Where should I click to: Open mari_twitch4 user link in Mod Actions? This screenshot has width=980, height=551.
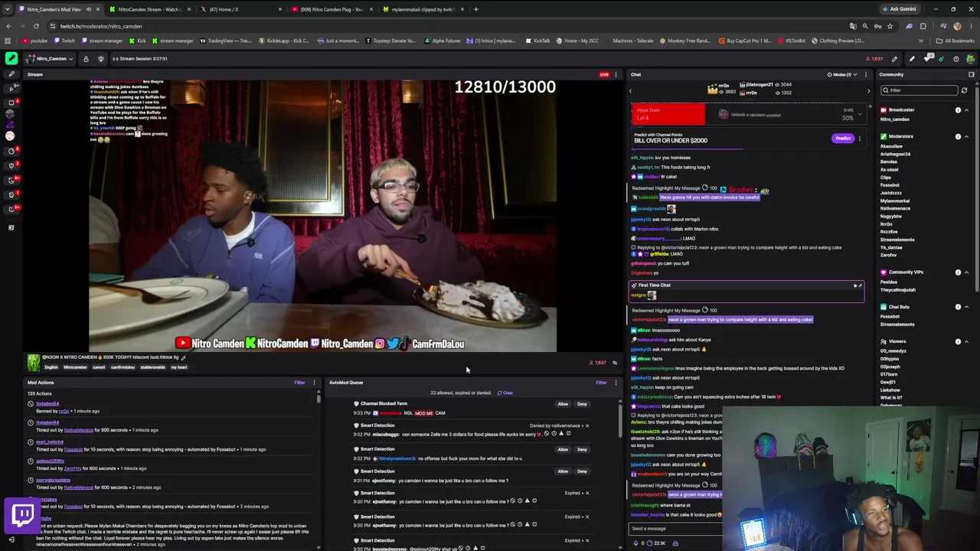click(50, 442)
